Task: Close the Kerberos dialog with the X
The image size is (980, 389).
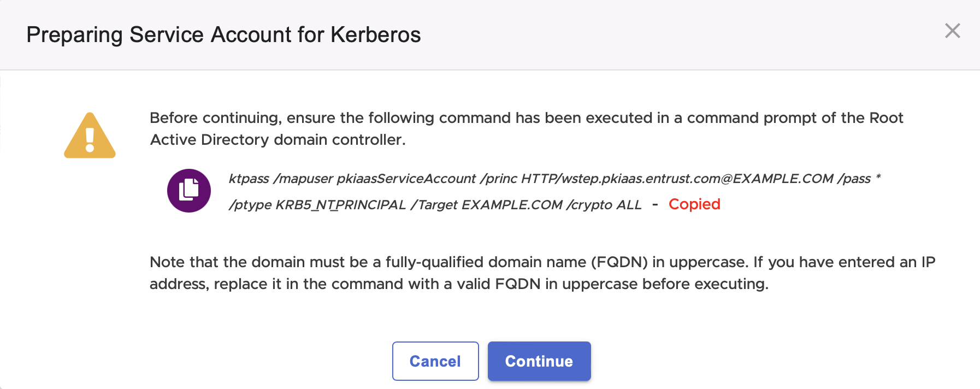Action: (x=952, y=31)
